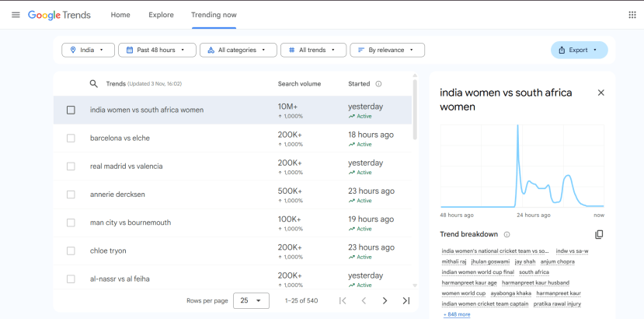The height and width of the screenshot is (319, 644).
Task: Open the India location dropdown
Action: (x=88, y=50)
